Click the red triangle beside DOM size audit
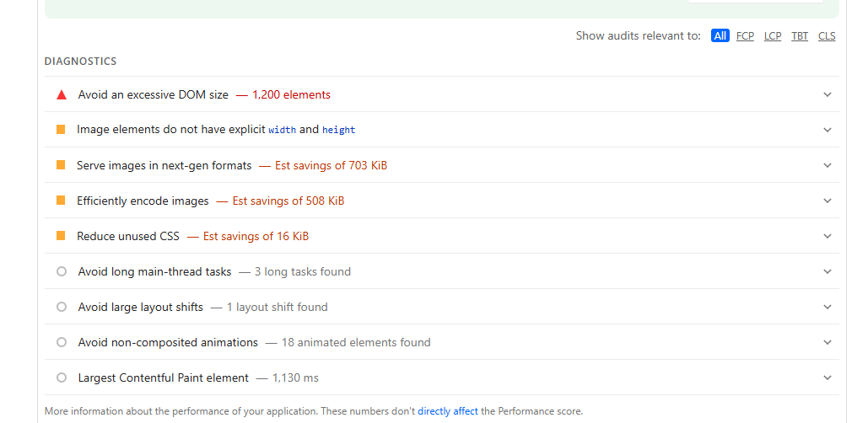868x423 pixels. [62, 94]
